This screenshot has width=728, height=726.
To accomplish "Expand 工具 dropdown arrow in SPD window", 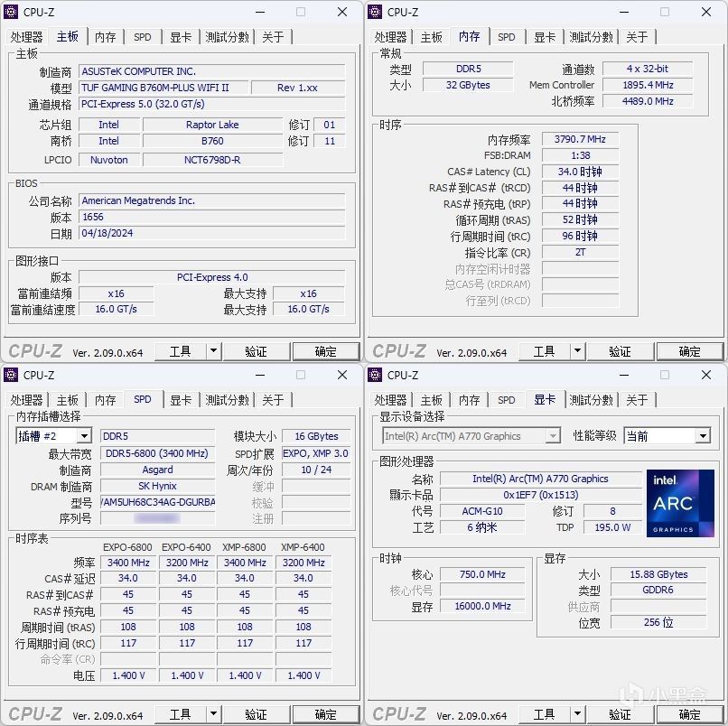I will [x=213, y=714].
